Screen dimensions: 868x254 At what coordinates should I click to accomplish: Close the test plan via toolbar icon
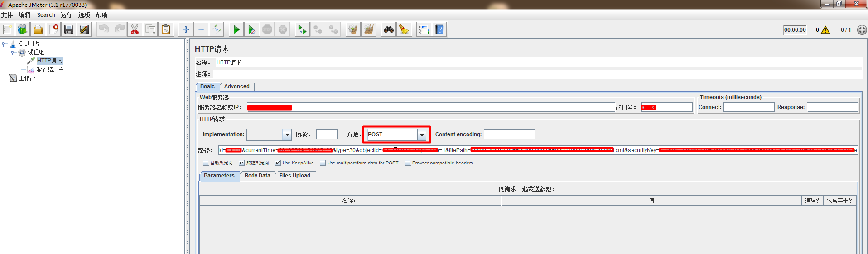(53, 30)
